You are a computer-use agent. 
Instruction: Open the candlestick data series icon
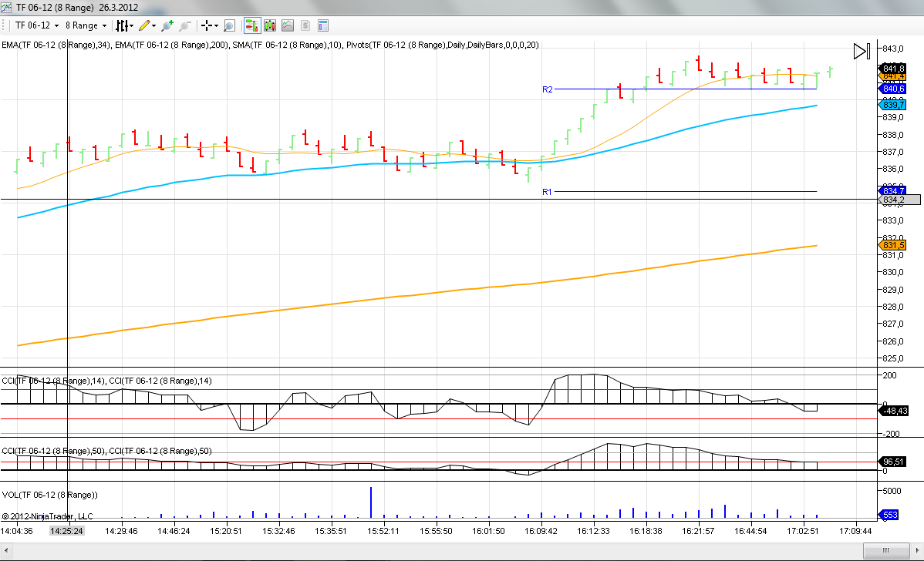270,25
